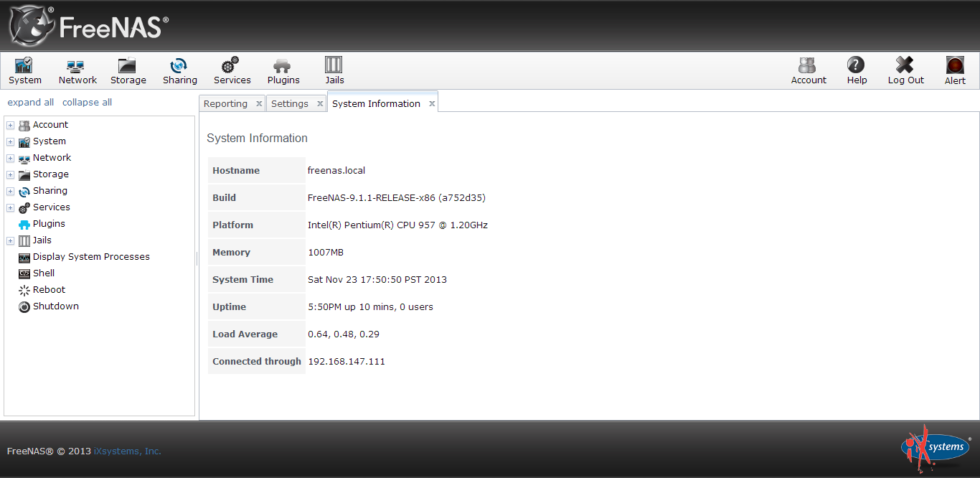This screenshot has height=478, width=980.
Task: Click the hostname value freenas.local
Action: pos(336,170)
